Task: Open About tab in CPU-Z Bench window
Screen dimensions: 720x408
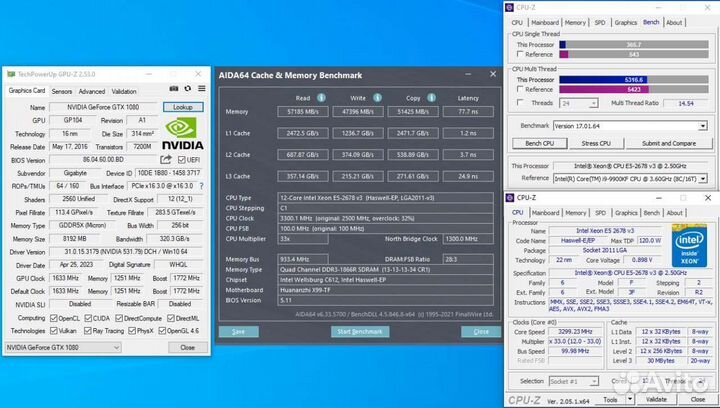Action: (674, 22)
